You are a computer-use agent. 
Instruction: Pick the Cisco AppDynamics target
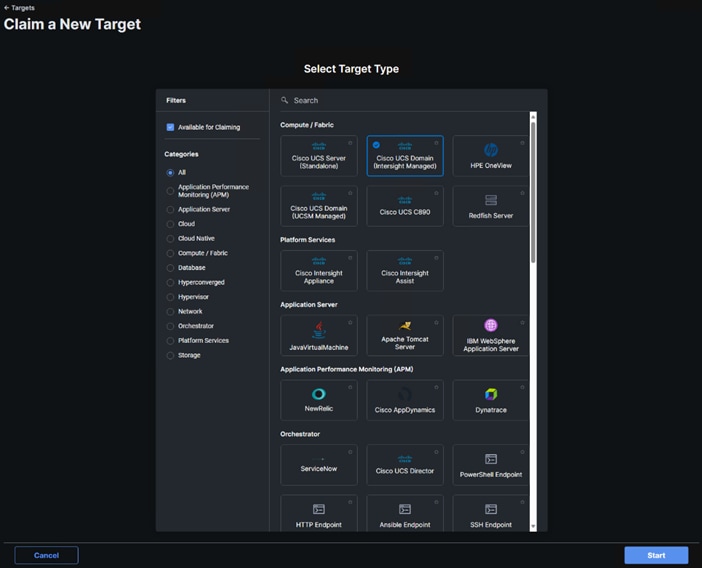(405, 400)
